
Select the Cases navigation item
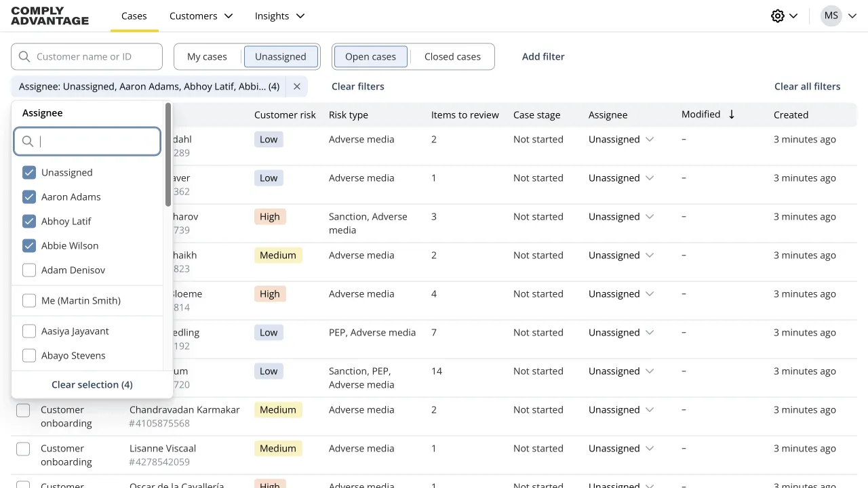[134, 16]
